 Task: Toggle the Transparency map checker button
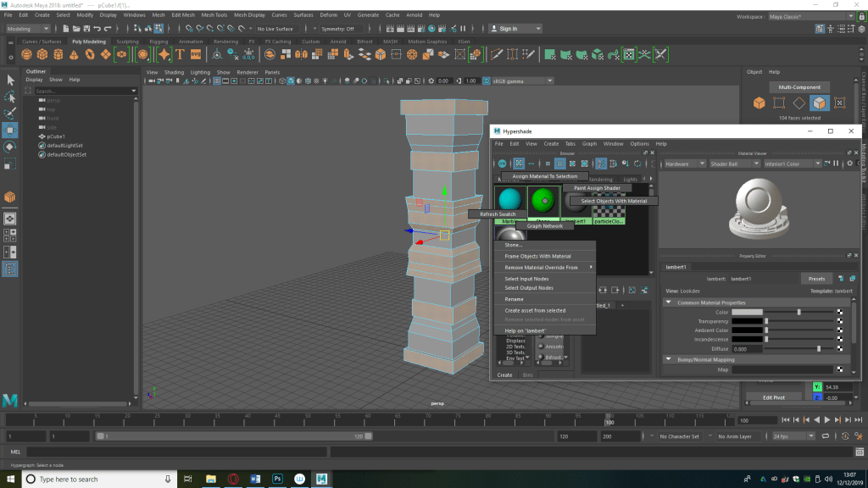[840, 321]
